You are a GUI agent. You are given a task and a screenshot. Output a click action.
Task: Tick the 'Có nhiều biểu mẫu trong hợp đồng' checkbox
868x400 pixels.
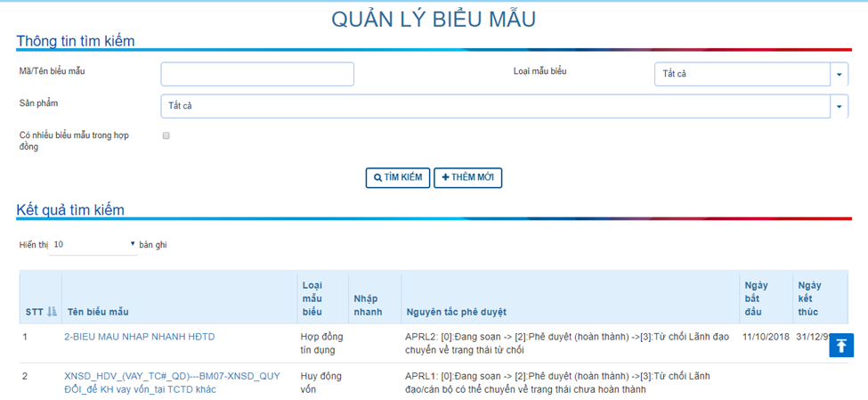pyautogui.click(x=166, y=136)
